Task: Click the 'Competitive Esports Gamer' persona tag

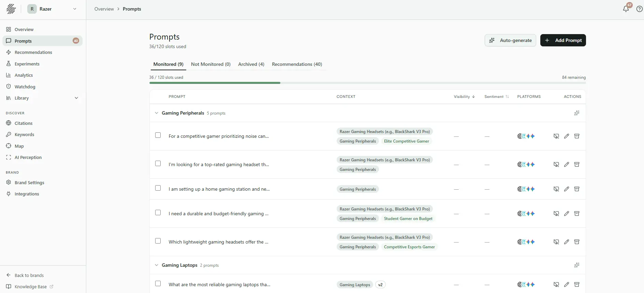Action: 409,247
